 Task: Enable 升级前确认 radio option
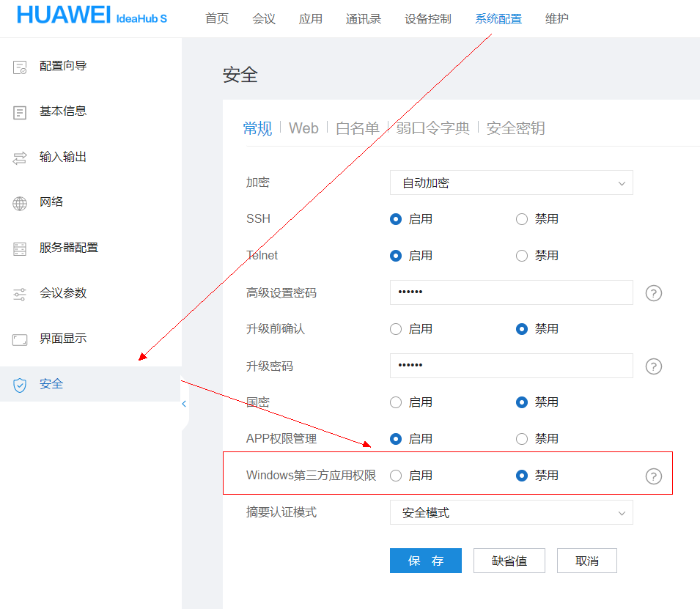tap(396, 329)
